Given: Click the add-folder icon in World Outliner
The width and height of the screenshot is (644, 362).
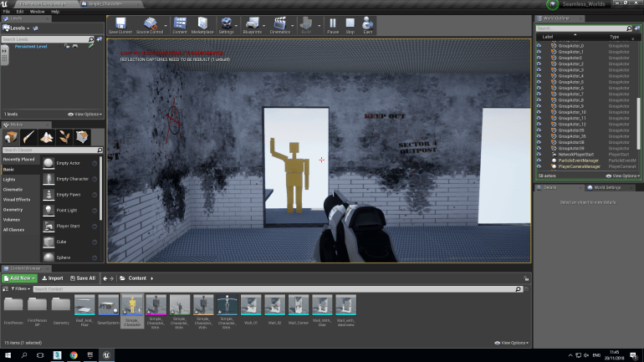Looking at the screenshot, I should [637, 28].
